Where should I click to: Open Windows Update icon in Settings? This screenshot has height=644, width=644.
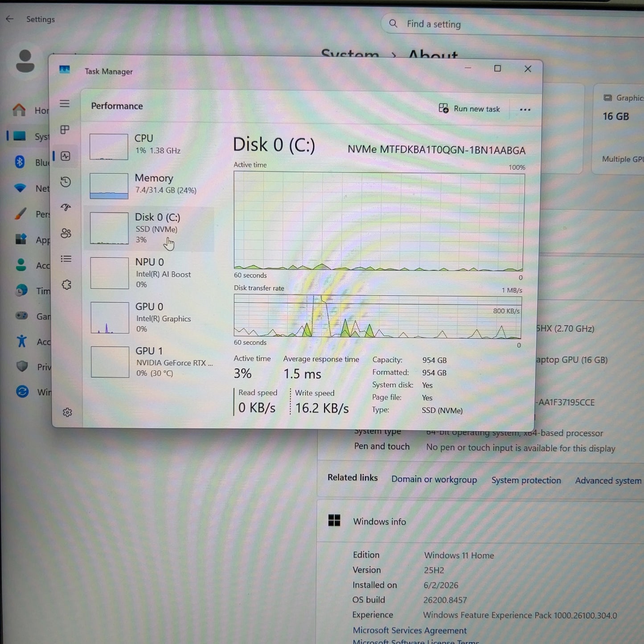coord(22,392)
